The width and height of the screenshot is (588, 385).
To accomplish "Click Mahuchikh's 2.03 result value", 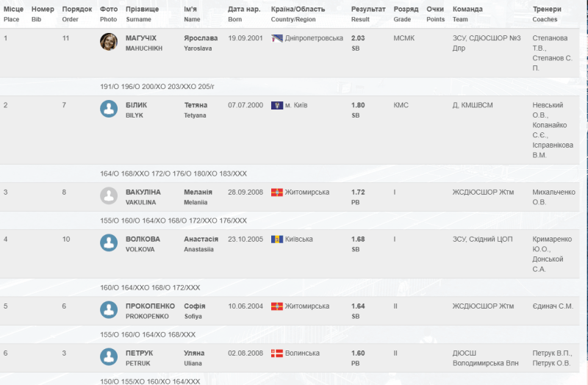I will pos(359,38).
